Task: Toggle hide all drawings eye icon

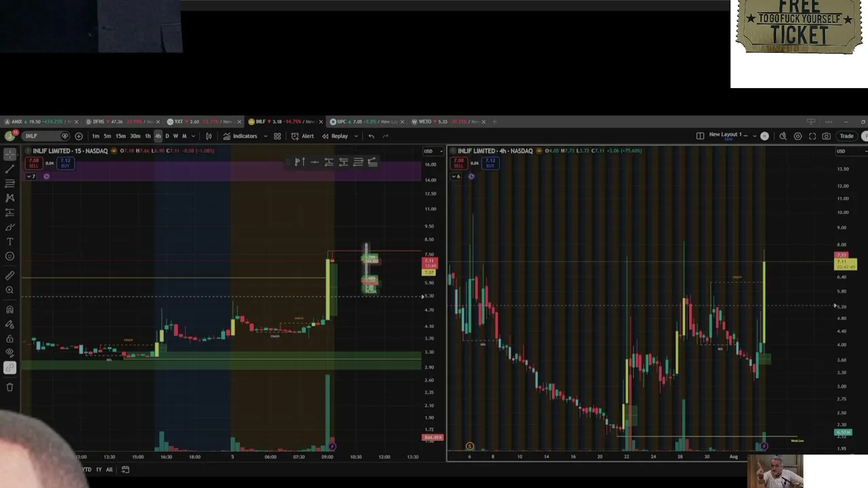Action: click(x=9, y=352)
